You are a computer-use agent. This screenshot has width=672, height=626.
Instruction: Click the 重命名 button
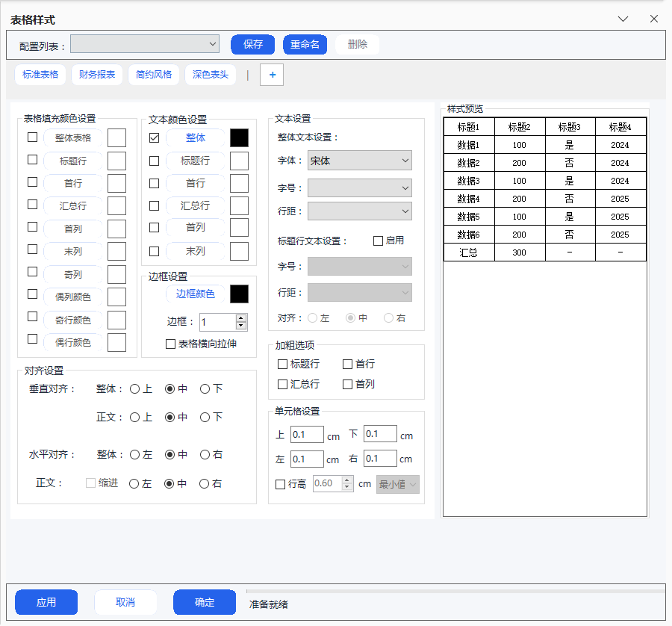(305, 45)
